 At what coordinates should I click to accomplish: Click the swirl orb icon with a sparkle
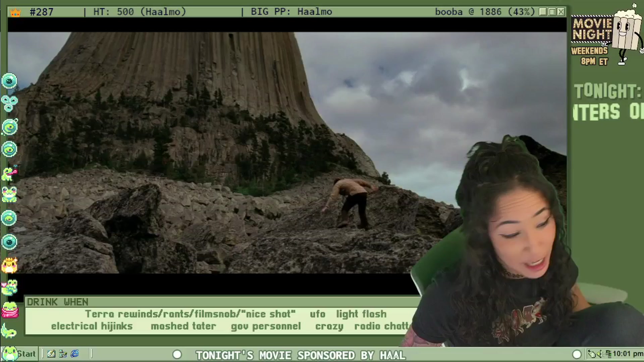click(9, 127)
